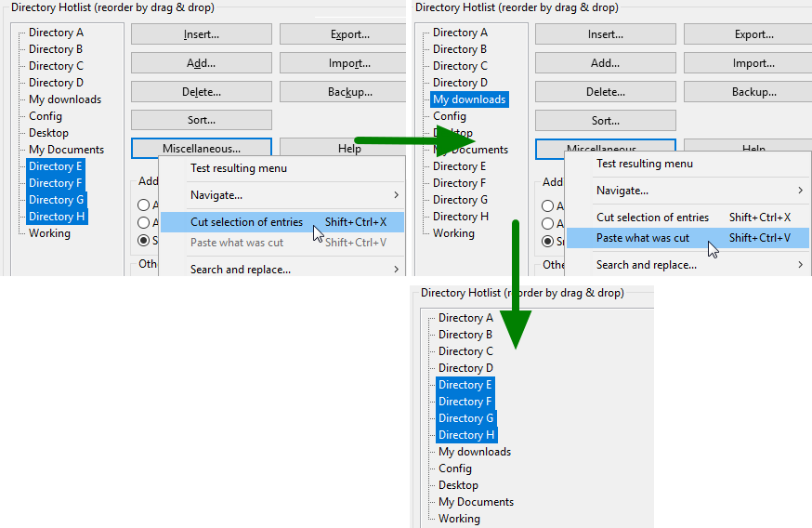Viewport: 812px width, 528px height.
Task: Expand Search and replace below grayed-out Paste entry
Action: click(241, 270)
